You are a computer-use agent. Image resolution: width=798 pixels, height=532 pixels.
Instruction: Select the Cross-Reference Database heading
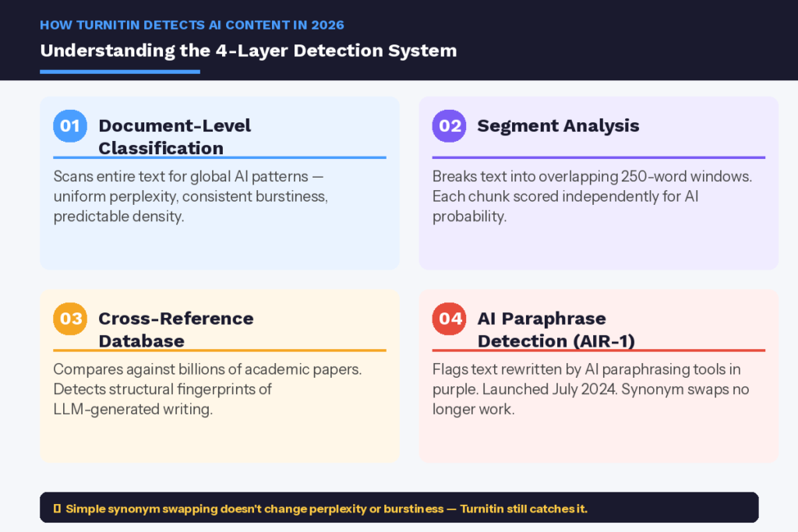tap(175, 329)
